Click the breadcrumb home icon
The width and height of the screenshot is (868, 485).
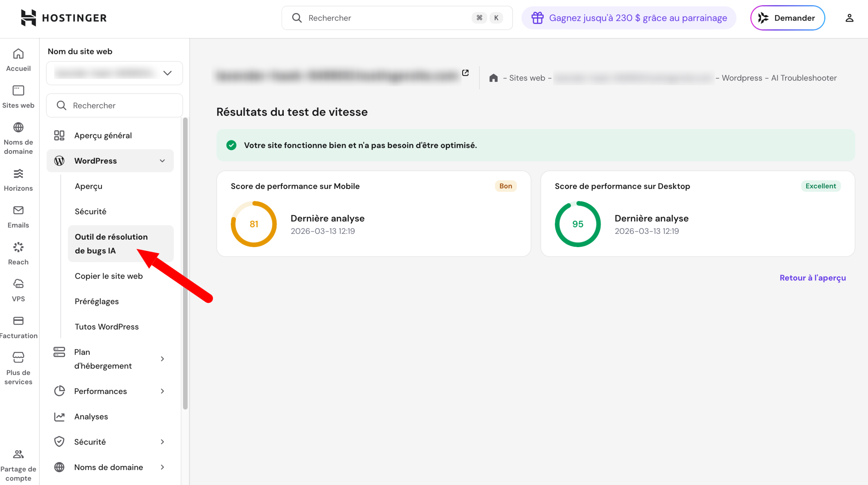493,78
